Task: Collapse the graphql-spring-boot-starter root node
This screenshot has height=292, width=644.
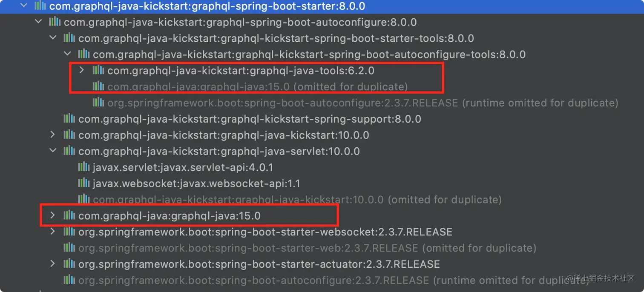Action: coord(24,6)
